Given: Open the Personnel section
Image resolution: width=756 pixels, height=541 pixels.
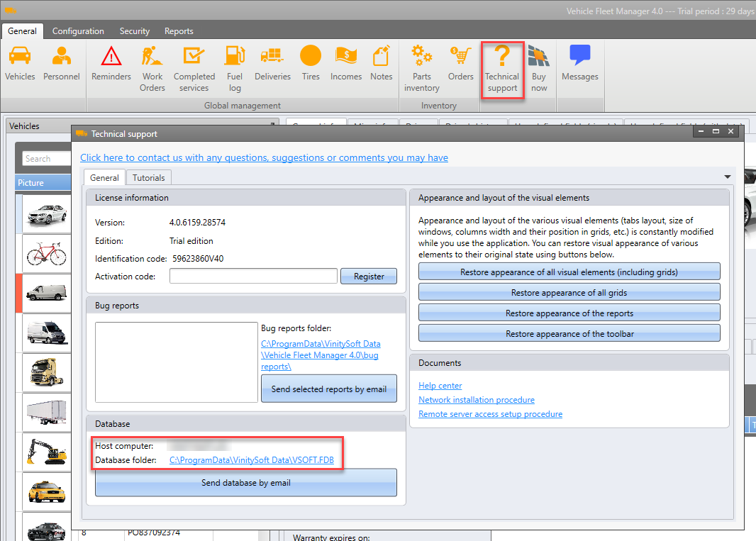Looking at the screenshot, I should [61, 63].
